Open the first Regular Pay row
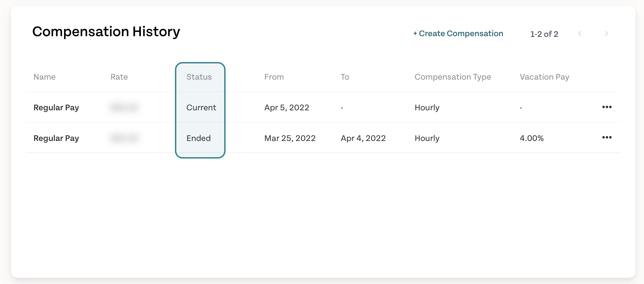Image resolution: width=644 pixels, height=284 pixels. 323,107
